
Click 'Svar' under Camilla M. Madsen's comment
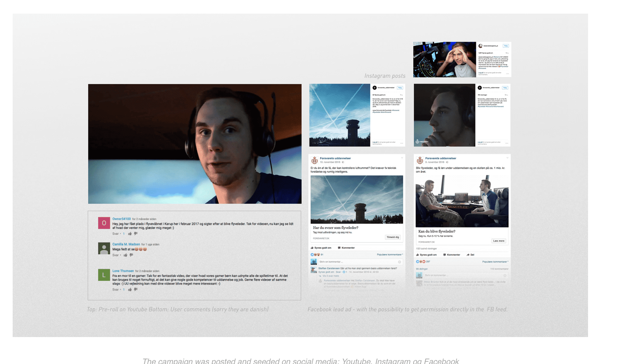(x=115, y=255)
